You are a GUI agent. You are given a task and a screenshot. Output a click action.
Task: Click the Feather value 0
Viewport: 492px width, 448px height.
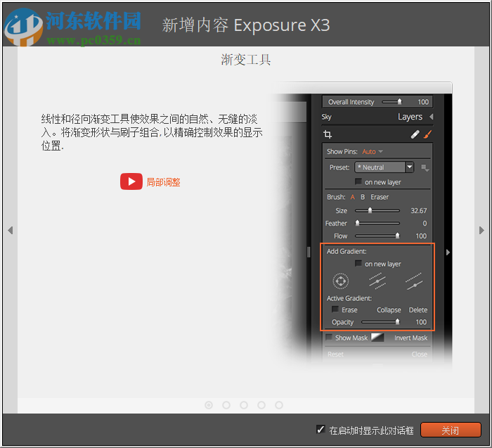pos(425,223)
